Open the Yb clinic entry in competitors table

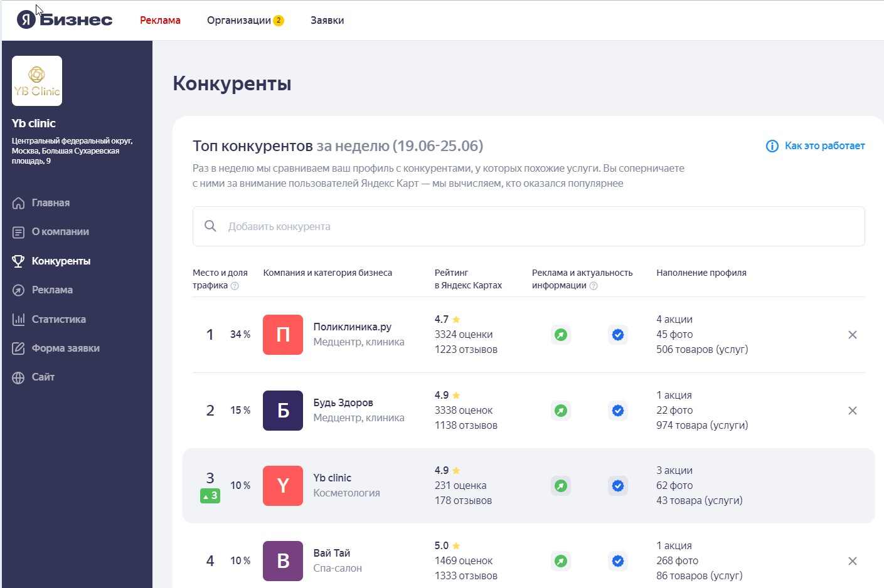coord(332,478)
